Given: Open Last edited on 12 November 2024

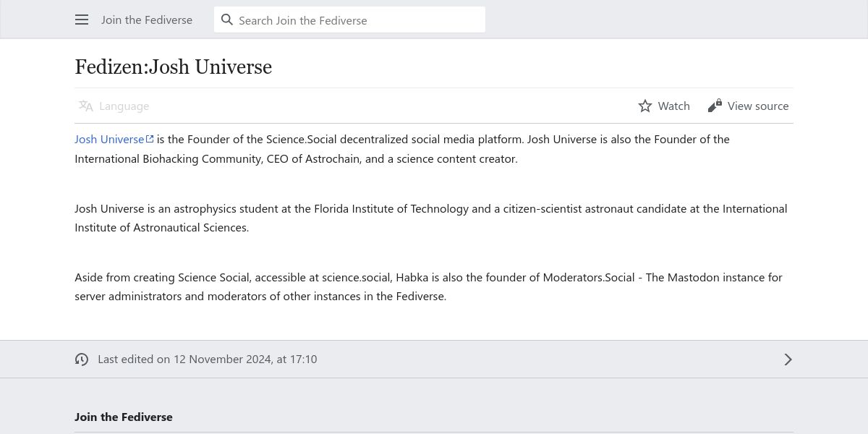Looking at the screenshot, I should [x=207, y=359].
